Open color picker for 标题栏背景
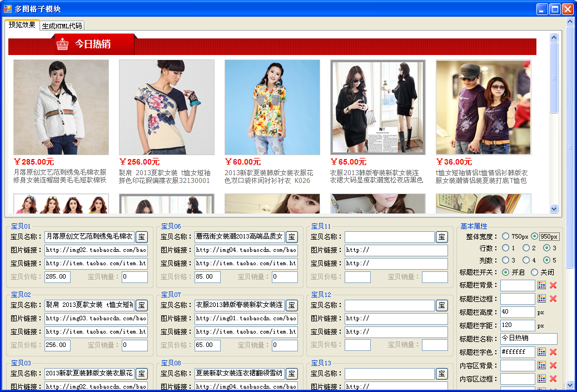 pyautogui.click(x=542, y=285)
